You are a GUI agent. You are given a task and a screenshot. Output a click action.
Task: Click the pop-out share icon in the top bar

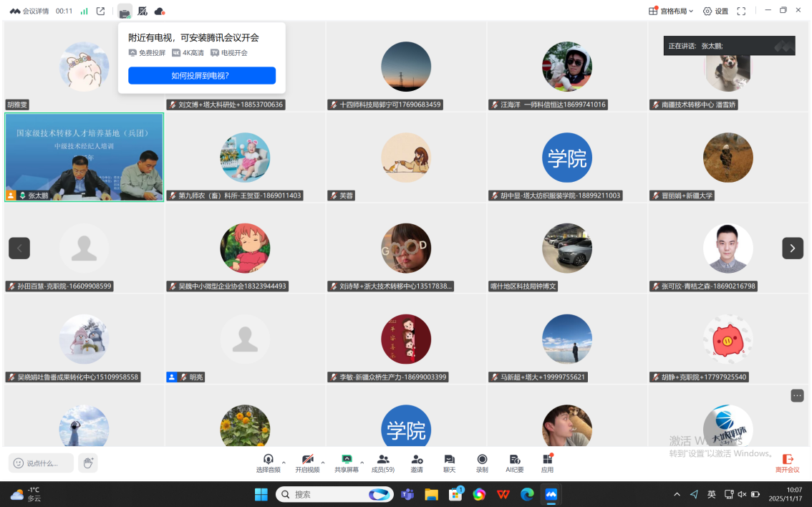pos(100,11)
